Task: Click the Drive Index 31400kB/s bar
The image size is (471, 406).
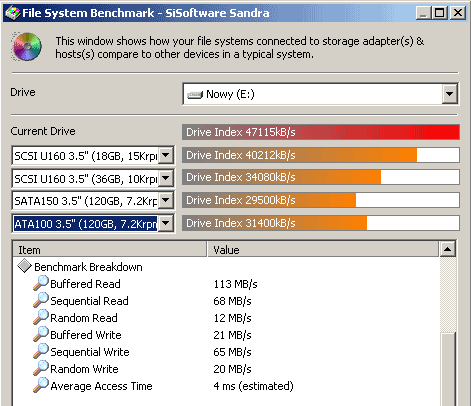Action: tap(321, 223)
